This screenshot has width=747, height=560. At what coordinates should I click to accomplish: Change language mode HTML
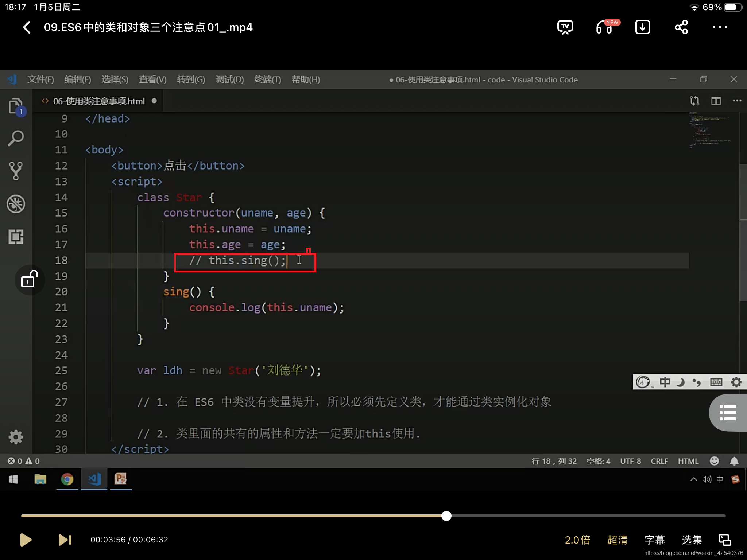point(688,461)
